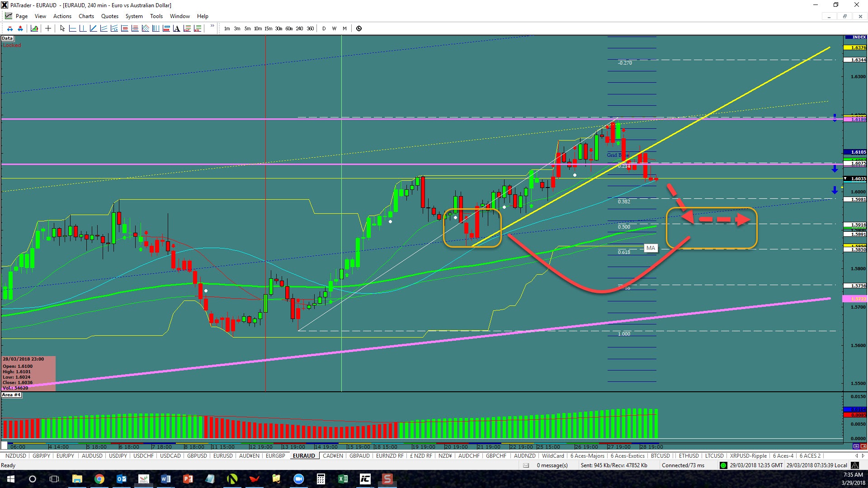The height and width of the screenshot is (488, 868).
Task: Pick the text annotation tool
Action: tap(176, 28)
